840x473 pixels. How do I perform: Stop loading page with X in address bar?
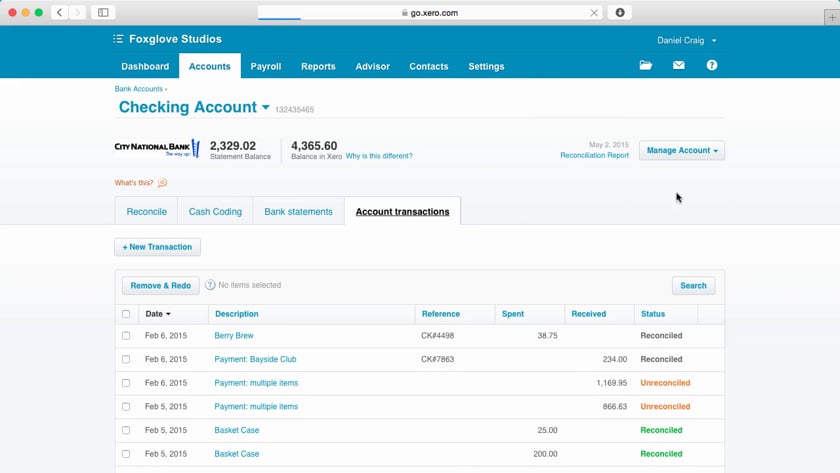pyautogui.click(x=594, y=13)
